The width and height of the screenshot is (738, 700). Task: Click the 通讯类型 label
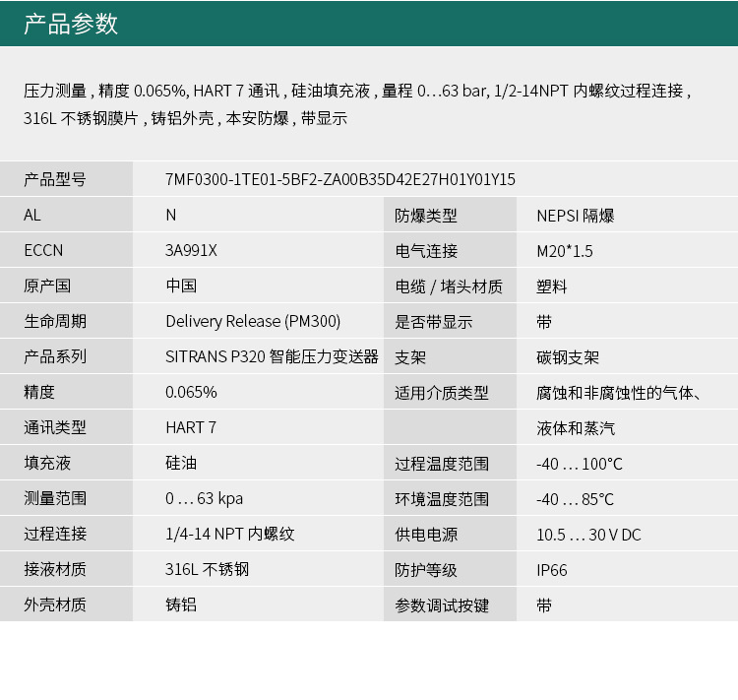(55, 427)
